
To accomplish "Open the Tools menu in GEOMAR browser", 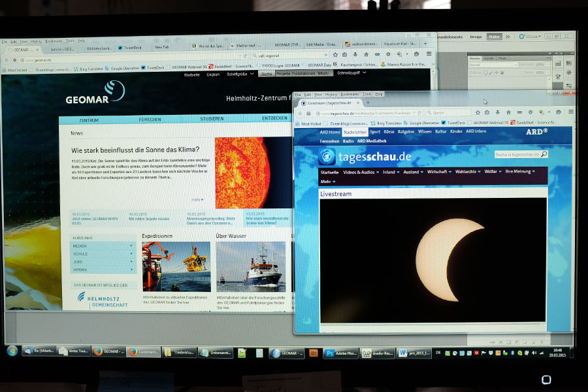I will [70, 41].
